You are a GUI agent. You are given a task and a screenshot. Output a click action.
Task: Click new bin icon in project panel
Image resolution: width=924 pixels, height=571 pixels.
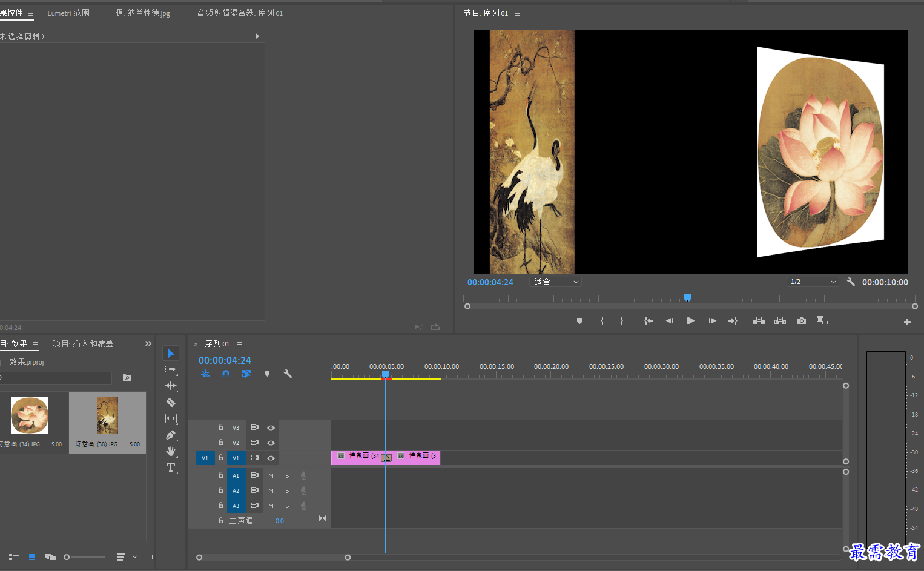[x=127, y=378]
